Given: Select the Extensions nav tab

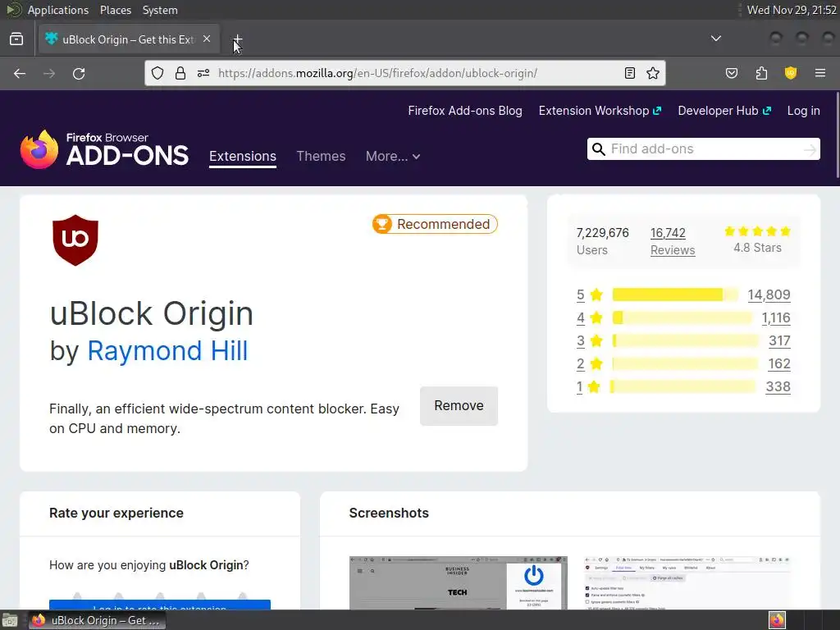Looking at the screenshot, I should point(243,157).
